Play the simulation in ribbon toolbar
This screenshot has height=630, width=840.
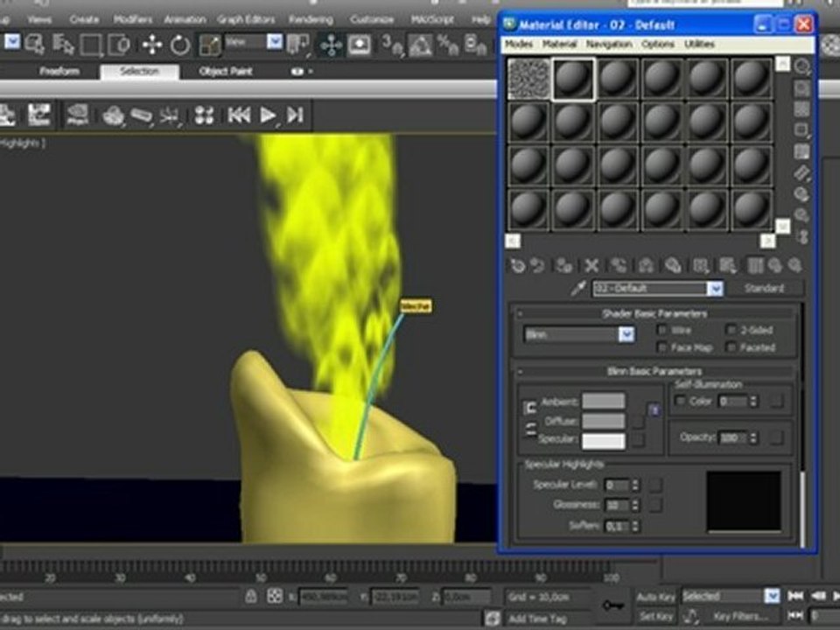pyautogui.click(x=268, y=115)
